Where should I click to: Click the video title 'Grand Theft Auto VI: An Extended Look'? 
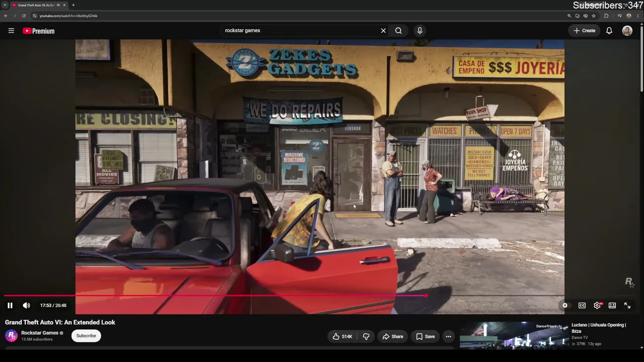(60, 322)
